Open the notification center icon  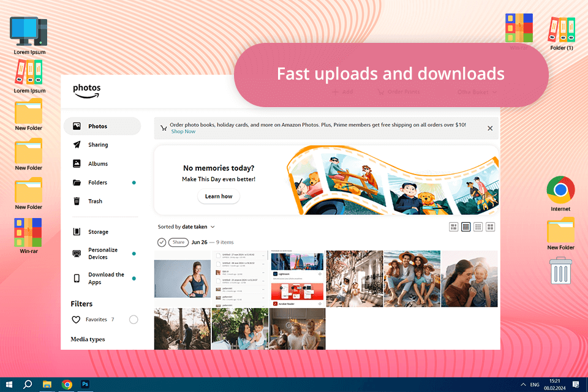[x=576, y=385]
